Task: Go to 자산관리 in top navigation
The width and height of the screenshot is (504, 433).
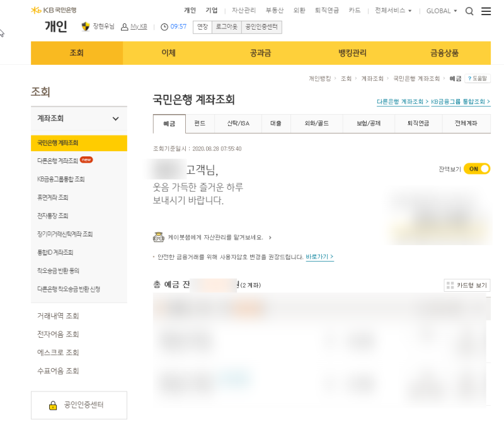Action: (244, 11)
